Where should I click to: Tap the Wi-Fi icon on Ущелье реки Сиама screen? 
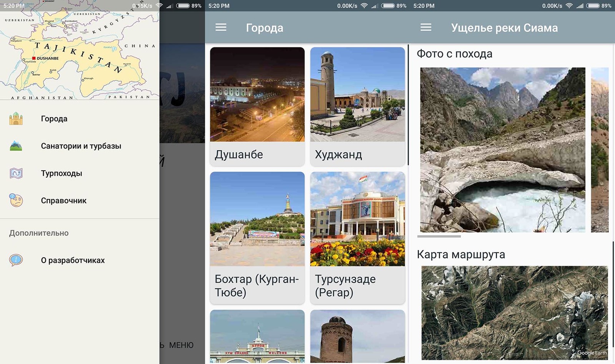(x=569, y=6)
